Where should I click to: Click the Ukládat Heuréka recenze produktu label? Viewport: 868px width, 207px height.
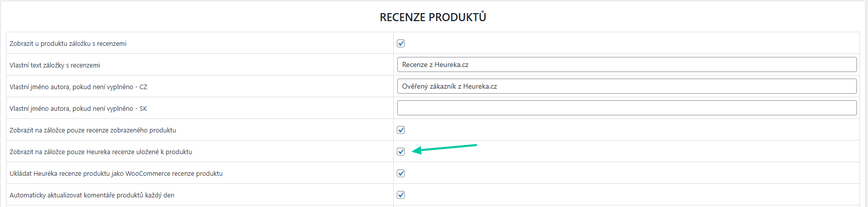pos(116,174)
